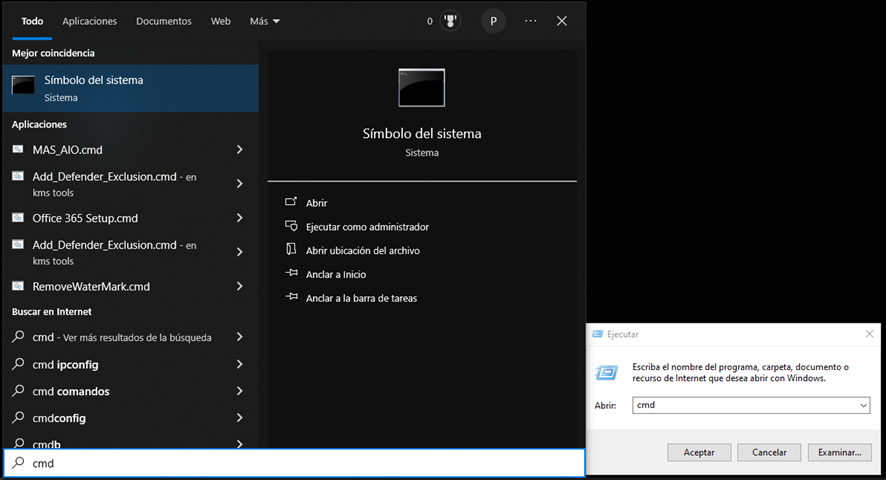
Task: Choose Anclar a Inicio
Action: point(336,274)
